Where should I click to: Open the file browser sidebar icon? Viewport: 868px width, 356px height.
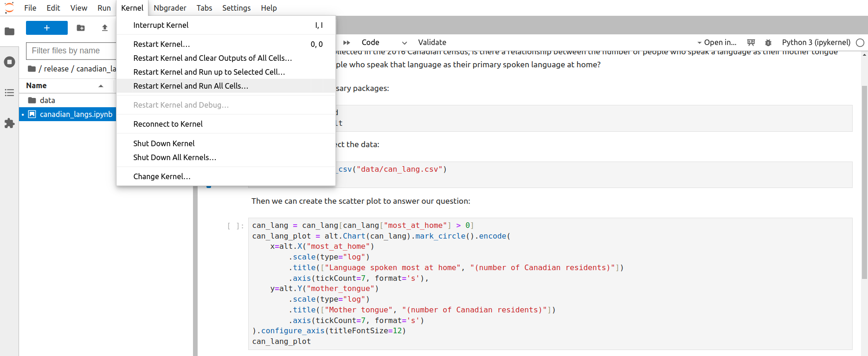click(x=9, y=32)
